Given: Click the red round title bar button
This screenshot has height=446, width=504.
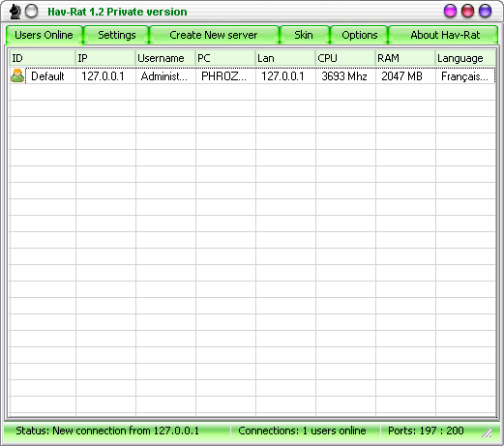Looking at the screenshot, I should (467, 11).
